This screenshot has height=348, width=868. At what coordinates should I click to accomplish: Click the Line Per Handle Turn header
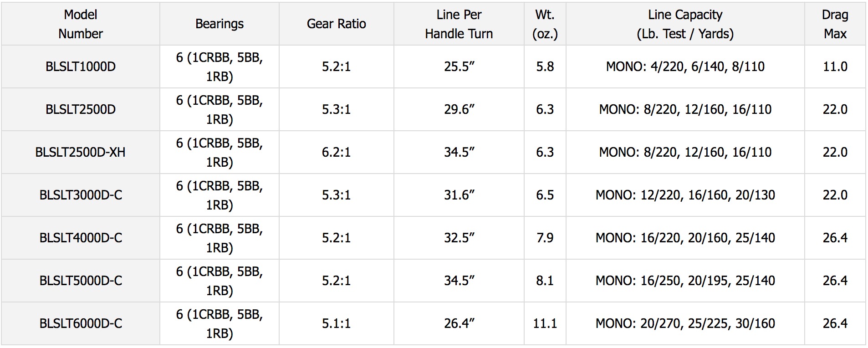pyautogui.click(x=459, y=24)
